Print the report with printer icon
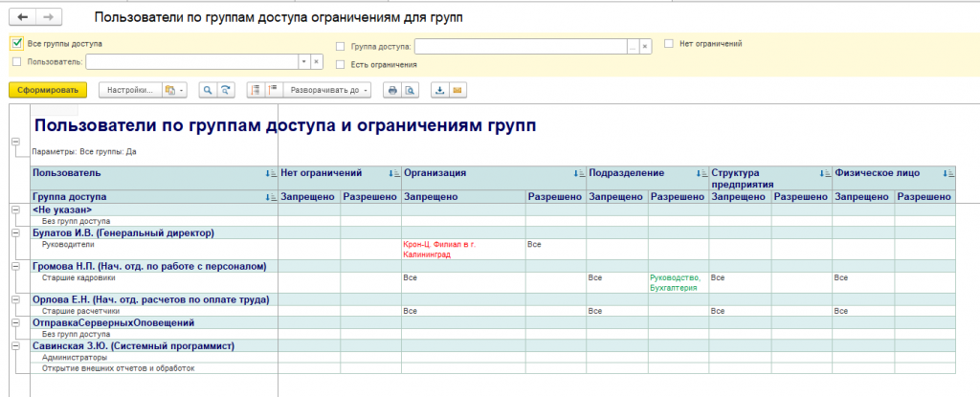Screen dimensions: 980x397 pos(391,90)
